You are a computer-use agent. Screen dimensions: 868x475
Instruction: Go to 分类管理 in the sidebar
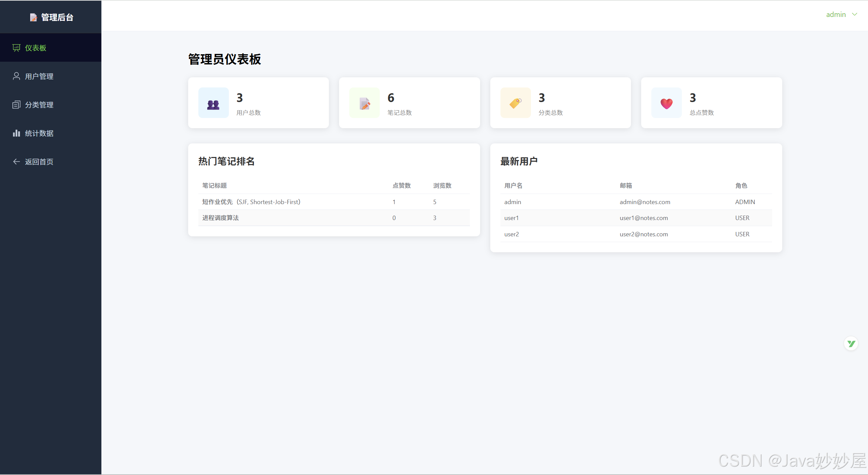coord(39,105)
